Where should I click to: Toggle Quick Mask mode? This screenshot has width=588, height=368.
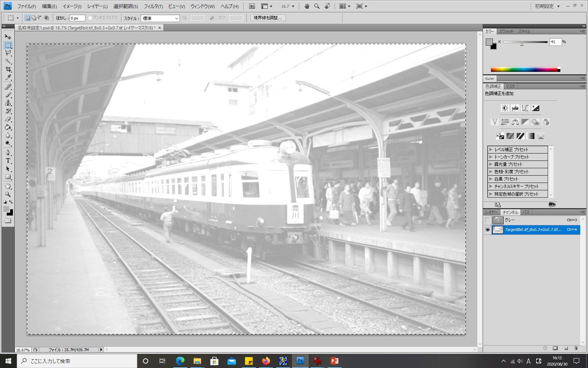click(x=8, y=221)
